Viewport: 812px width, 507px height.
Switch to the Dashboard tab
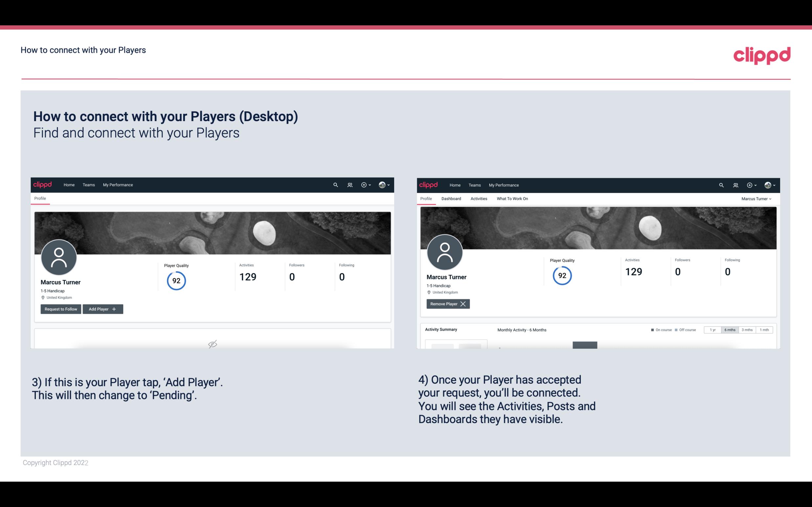coord(451,199)
